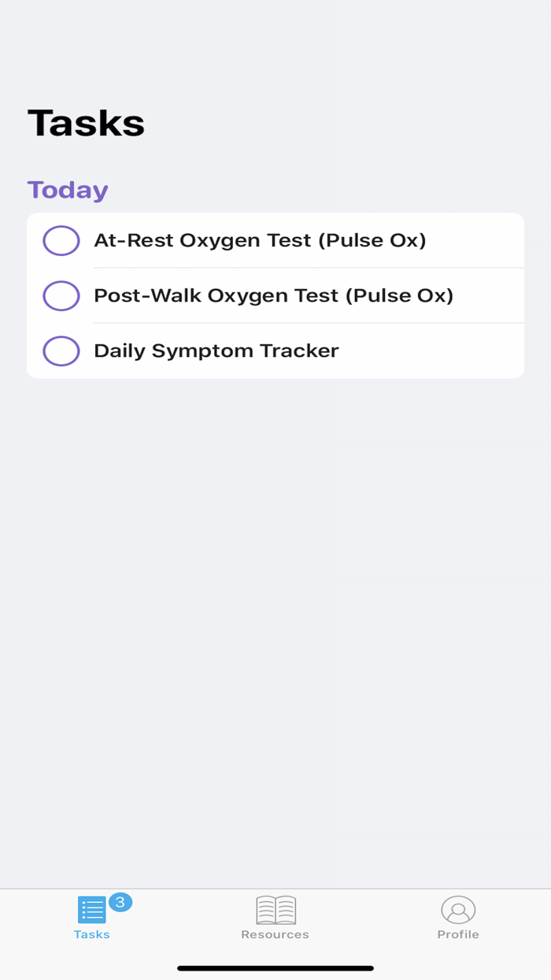The width and height of the screenshot is (551, 980).
Task: Toggle the Daily Symptom Tracker completion circle
Action: pos(61,351)
